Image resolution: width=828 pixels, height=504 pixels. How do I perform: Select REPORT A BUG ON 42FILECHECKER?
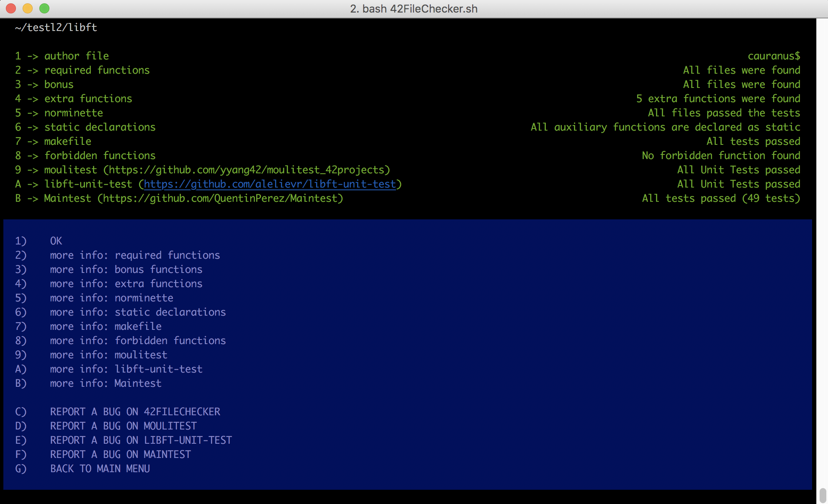coord(135,411)
